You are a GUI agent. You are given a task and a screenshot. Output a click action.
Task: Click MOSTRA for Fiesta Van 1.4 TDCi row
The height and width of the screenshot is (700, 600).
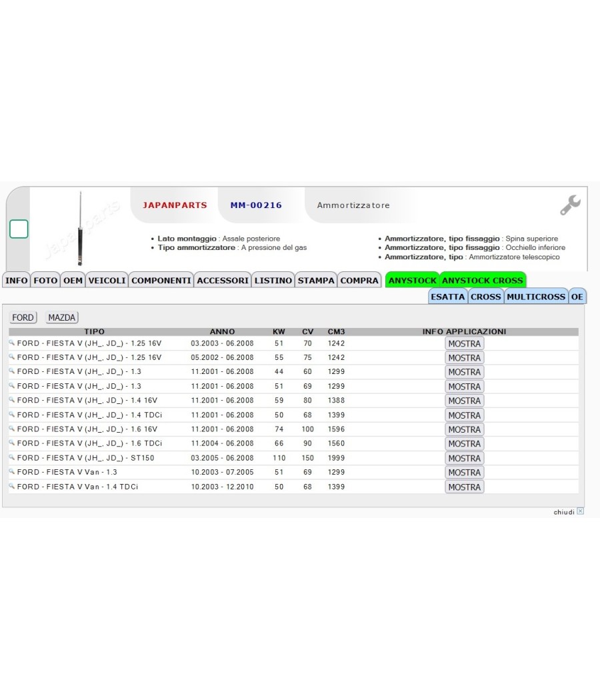coord(464,487)
